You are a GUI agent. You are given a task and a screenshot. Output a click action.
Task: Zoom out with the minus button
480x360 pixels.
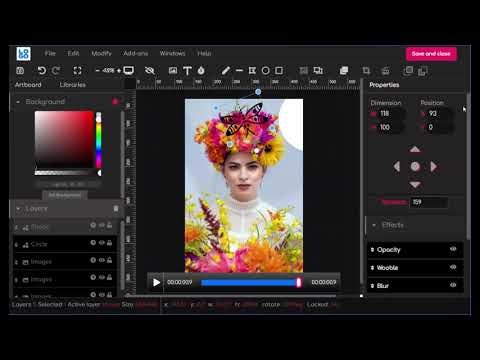coord(97,70)
